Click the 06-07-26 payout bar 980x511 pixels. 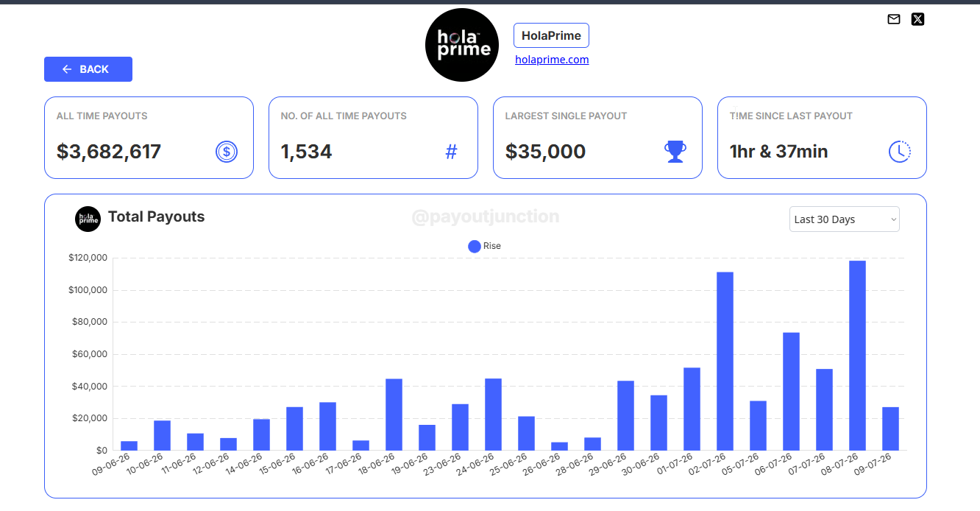coord(791,392)
